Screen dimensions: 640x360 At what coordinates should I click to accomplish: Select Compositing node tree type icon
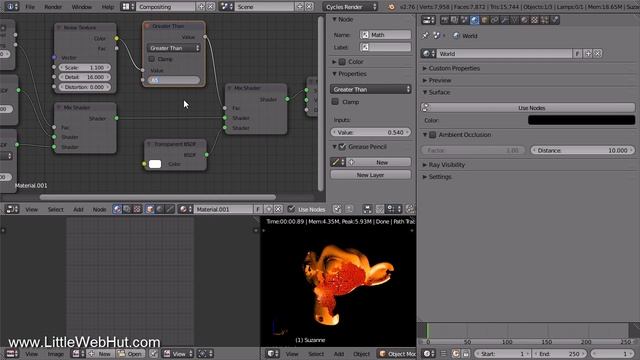pos(127,209)
